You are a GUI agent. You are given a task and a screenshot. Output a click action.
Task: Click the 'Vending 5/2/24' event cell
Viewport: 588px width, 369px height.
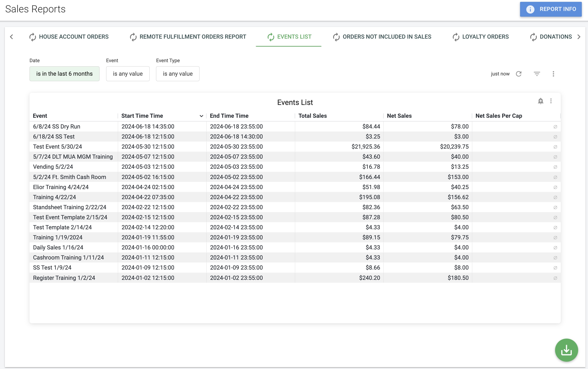[x=73, y=167]
